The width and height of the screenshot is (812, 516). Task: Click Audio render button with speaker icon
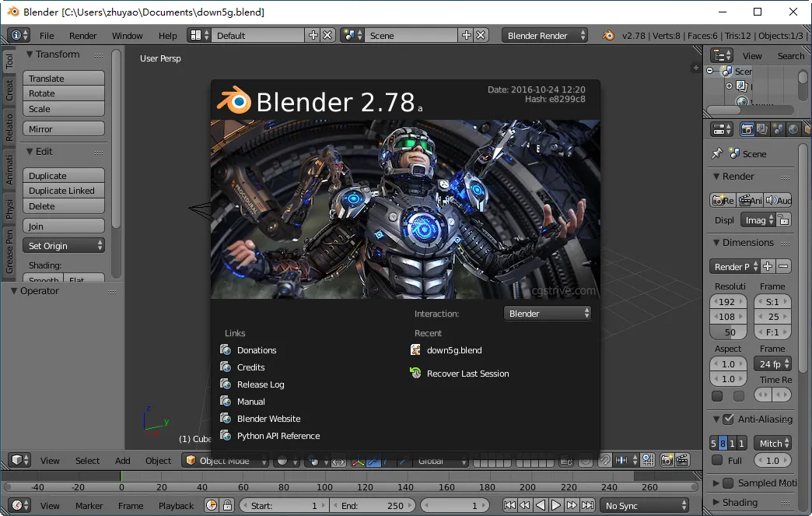(x=779, y=201)
